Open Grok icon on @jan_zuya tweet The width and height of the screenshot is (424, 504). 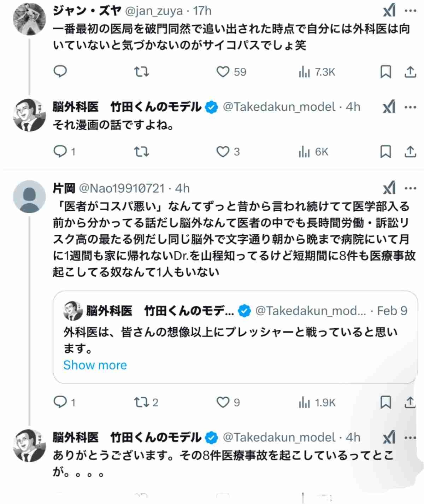pos(389,11)
